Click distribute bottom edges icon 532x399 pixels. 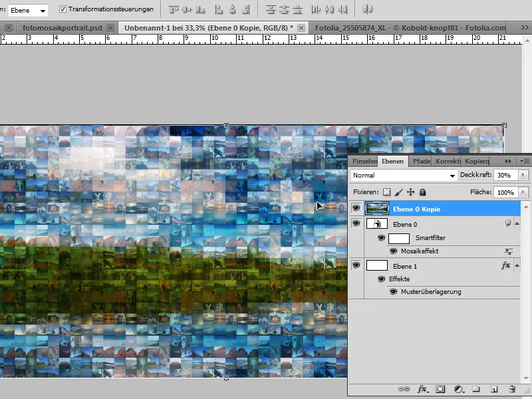[297, 9]
